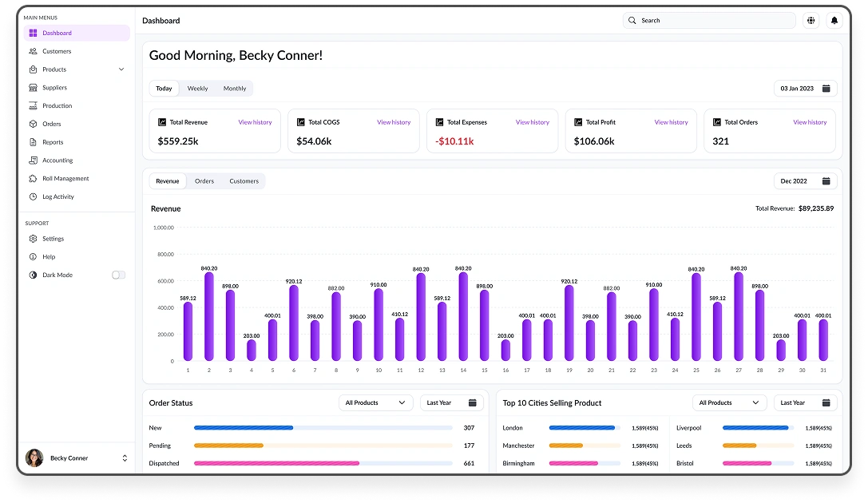Open the Becky Conner account switcher arrows

pyautogui.click(x=125, y=458)
